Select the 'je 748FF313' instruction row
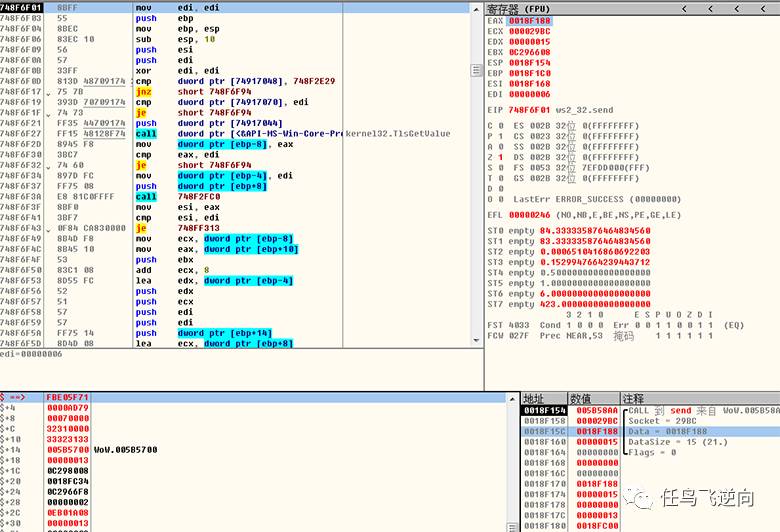Viewport: 780px width, 532px height. 235,228
